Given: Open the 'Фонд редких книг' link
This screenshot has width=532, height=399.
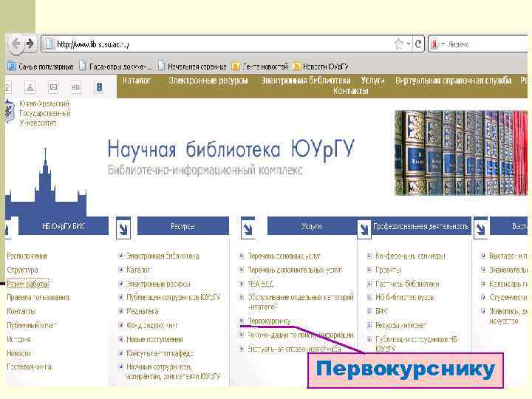Looking at the screenshot, I should pyautogui.click(x=152, y=325).
